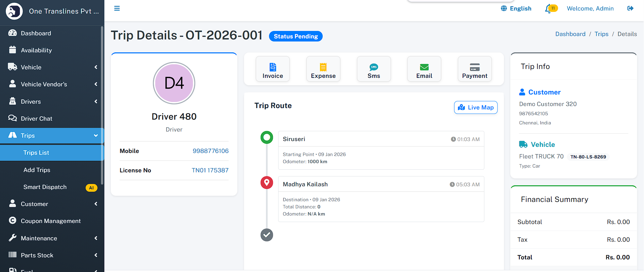Viewport: 644px width, 272px height.
Task: Open Smart Dispatch menu item
Action: click(x=45, y=187)
